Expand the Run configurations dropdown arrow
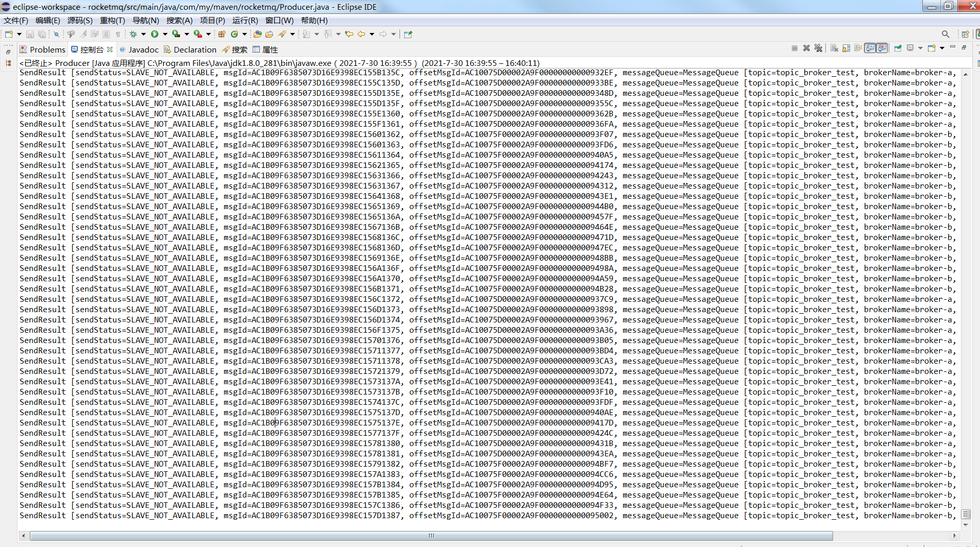Viewport: 980px width, 547px height. point(165,34)
